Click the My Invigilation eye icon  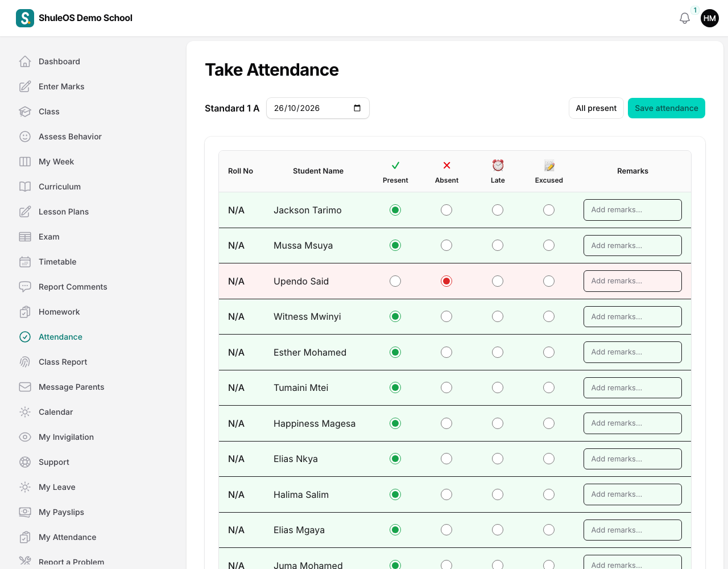(x=25, y=437)
